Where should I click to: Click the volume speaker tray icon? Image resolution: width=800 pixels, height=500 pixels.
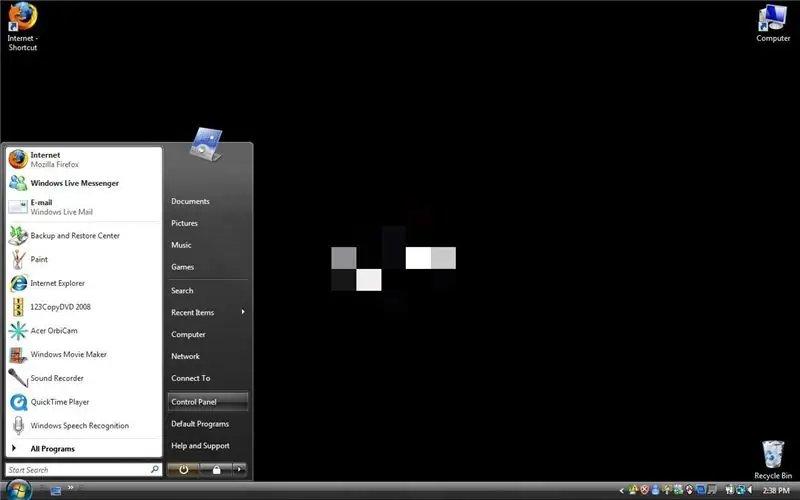(x=751, y=490)
